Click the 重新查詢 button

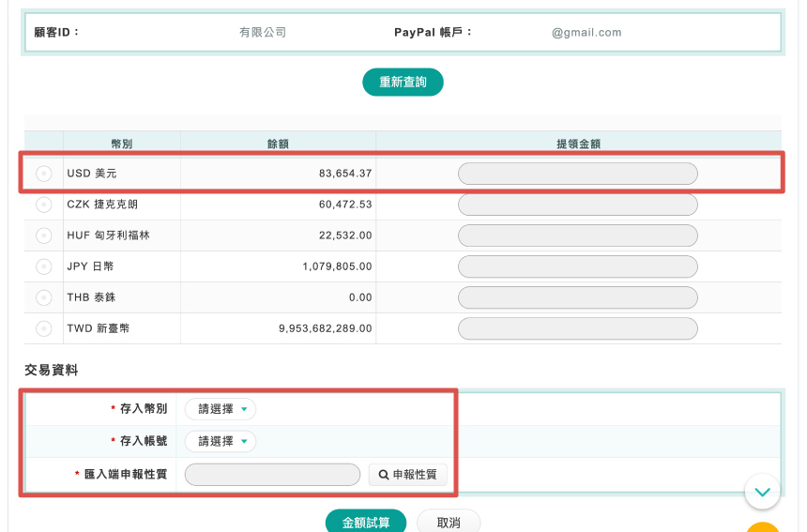pyautogui.click(x=403, y=83)
